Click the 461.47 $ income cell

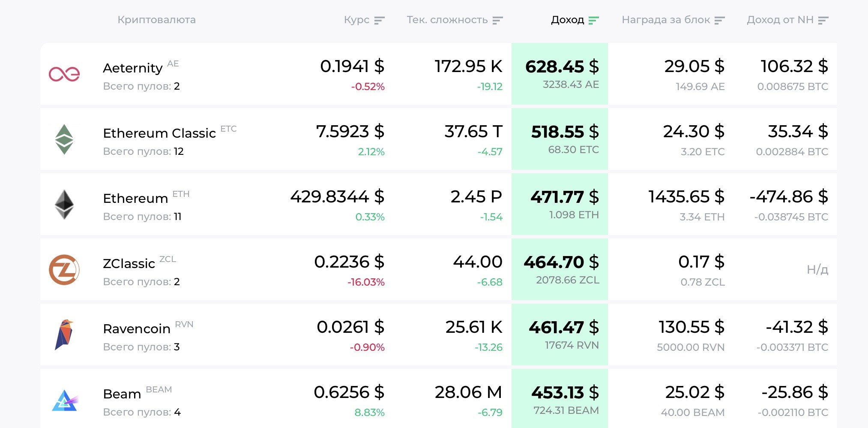560,334
